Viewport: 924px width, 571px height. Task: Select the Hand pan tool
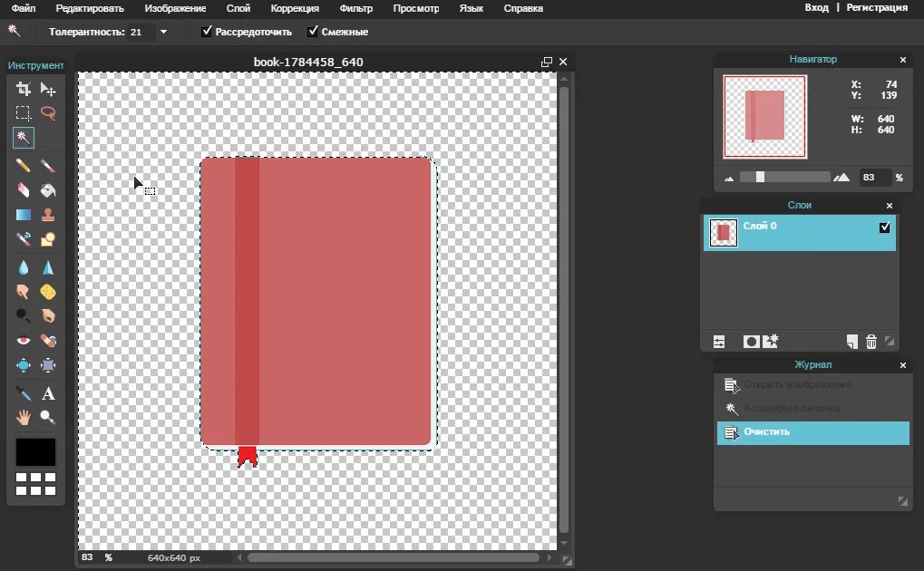[23, 418]
